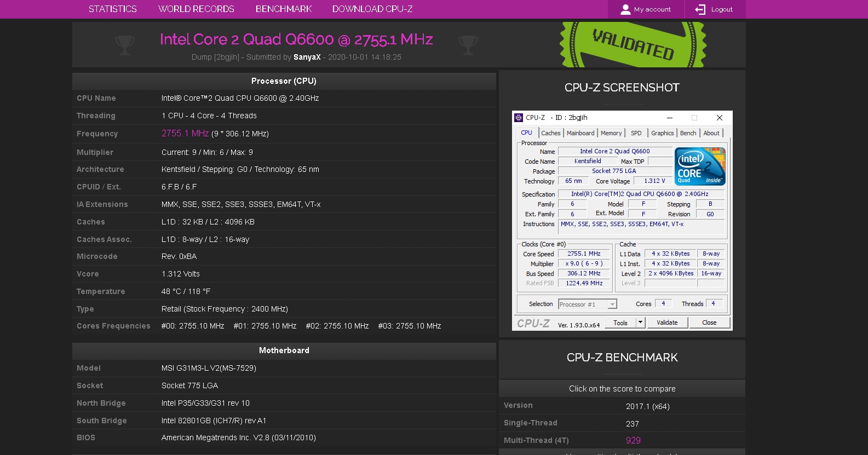Click the CPU name value Q6600 @ 2.40GHz
This screenshot has height=455, width=868.
[x=240, y=98]
